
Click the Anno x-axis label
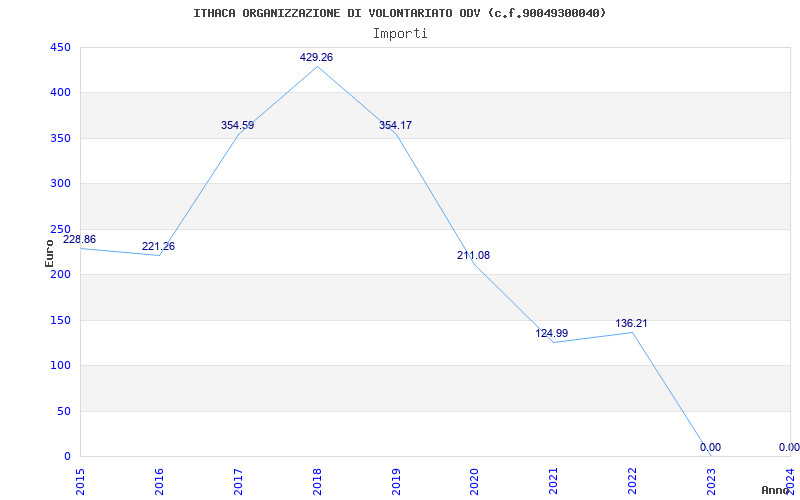coord(775,490)
